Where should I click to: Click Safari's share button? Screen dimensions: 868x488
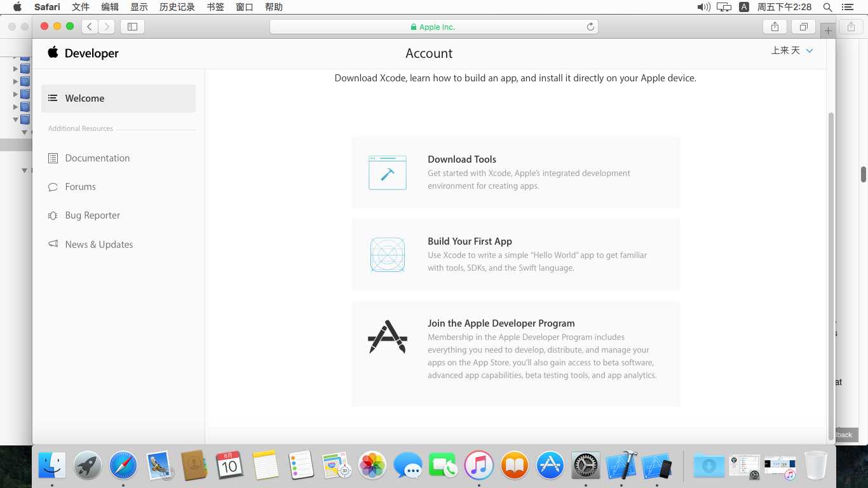coord(775,27)
